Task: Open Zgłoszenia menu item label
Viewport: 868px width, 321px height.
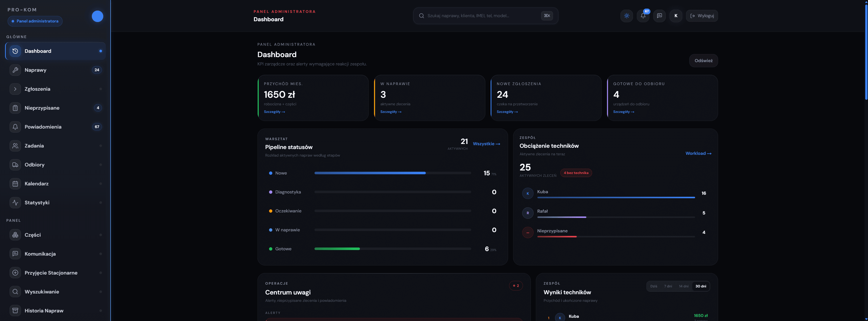Action: pos(37,89)
